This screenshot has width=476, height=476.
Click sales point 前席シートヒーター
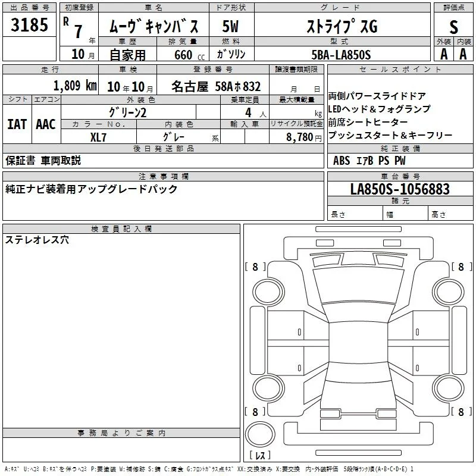click(x=368, y=122)
